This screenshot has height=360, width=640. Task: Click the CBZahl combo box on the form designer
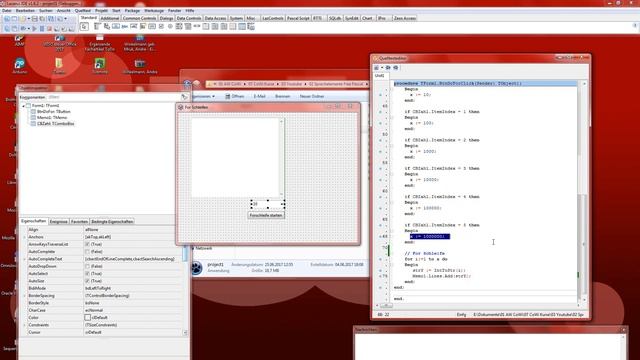268,204
